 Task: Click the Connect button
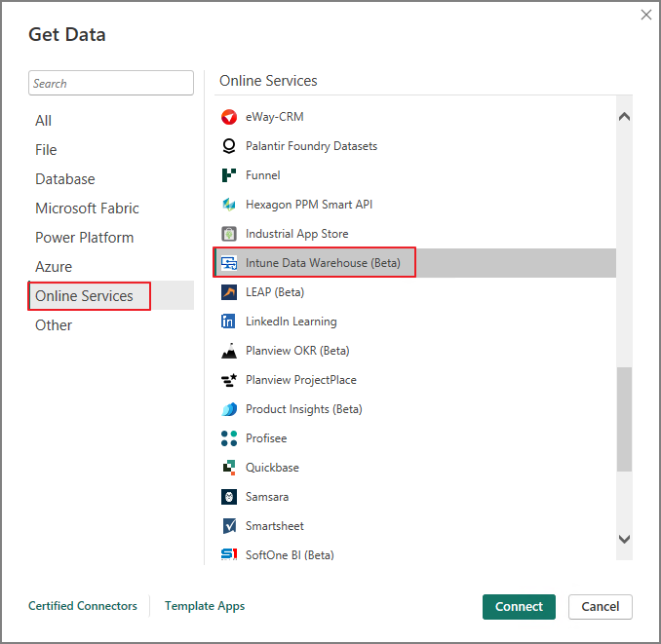(x=519, y=607)
